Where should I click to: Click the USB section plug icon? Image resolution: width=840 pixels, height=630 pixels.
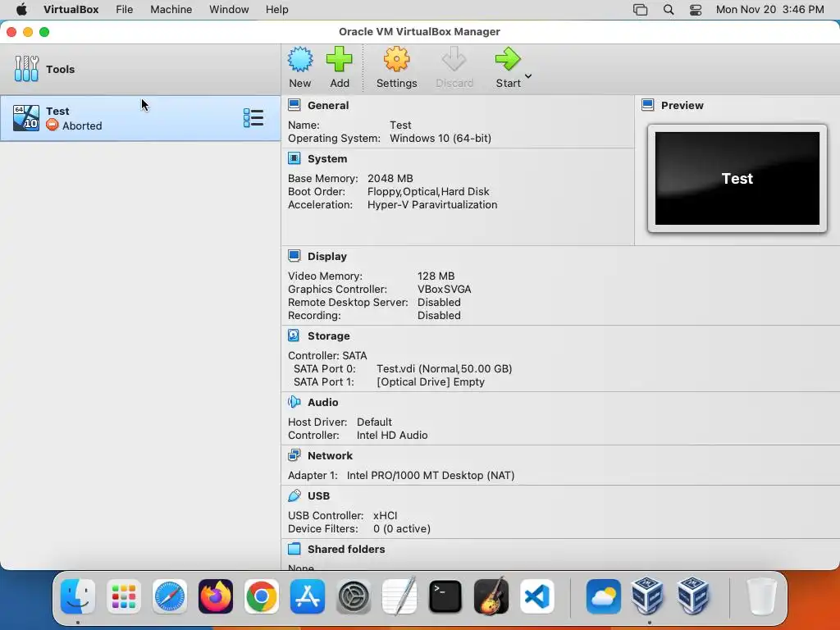pos(294,495)
